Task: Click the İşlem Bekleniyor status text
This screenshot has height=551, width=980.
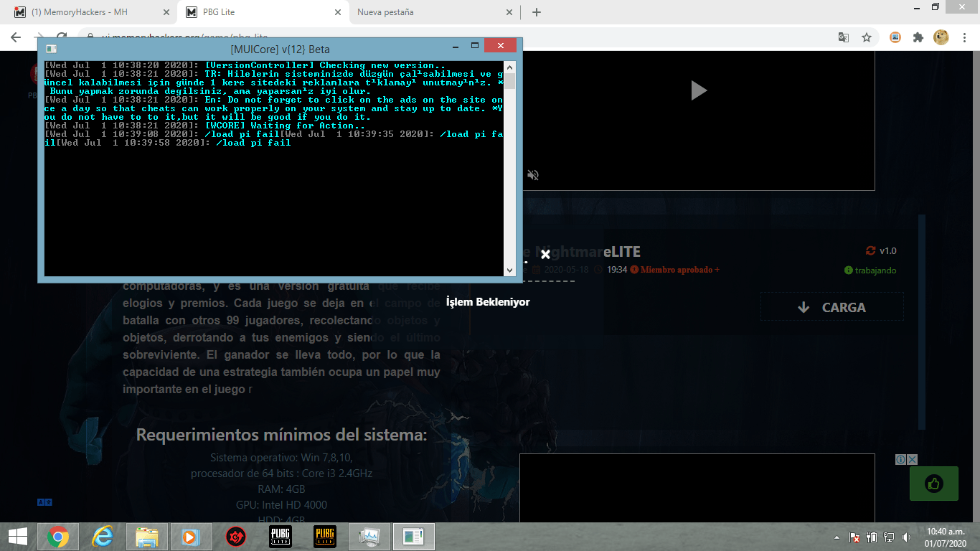Action: 488,302
